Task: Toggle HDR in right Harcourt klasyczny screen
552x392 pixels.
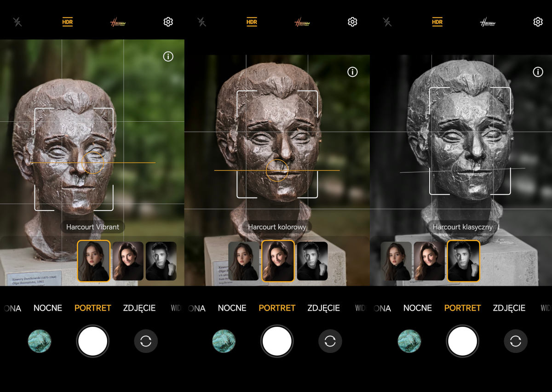Action: (437, 22)
